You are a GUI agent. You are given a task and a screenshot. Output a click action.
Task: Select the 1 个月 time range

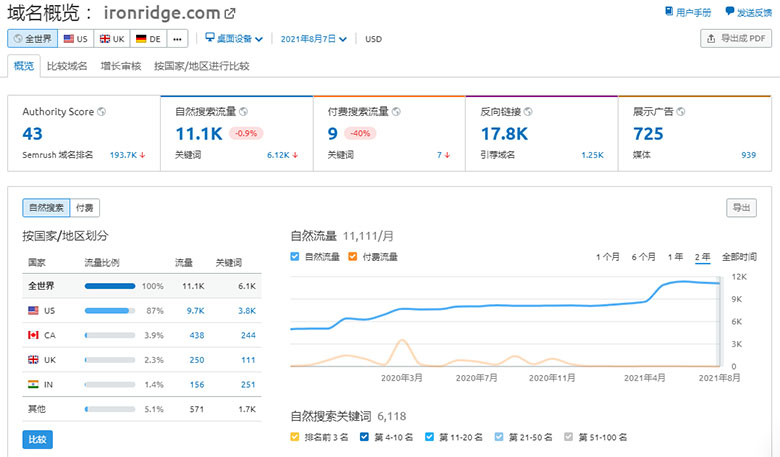608,257
